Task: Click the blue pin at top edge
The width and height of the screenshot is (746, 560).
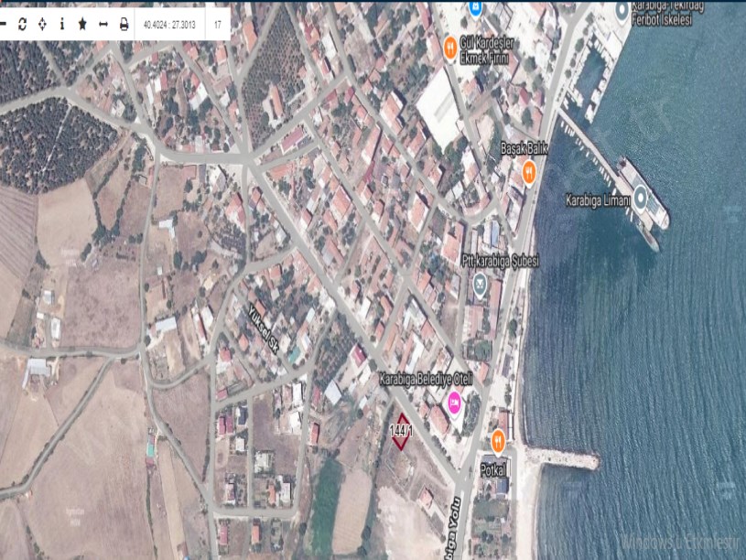Action: pyautogui.click(x=475, y=7)
